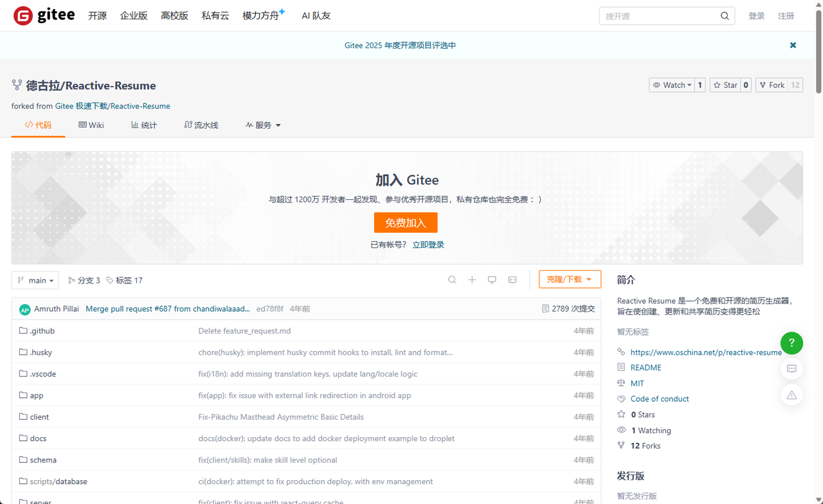Click the search magnifier icon in header
This screenshot has height=504, width=823.
[725, 16]
